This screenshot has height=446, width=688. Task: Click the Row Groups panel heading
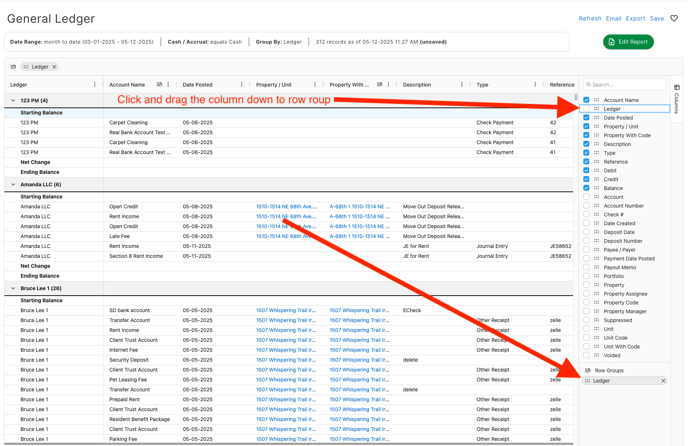pos(609,370)
